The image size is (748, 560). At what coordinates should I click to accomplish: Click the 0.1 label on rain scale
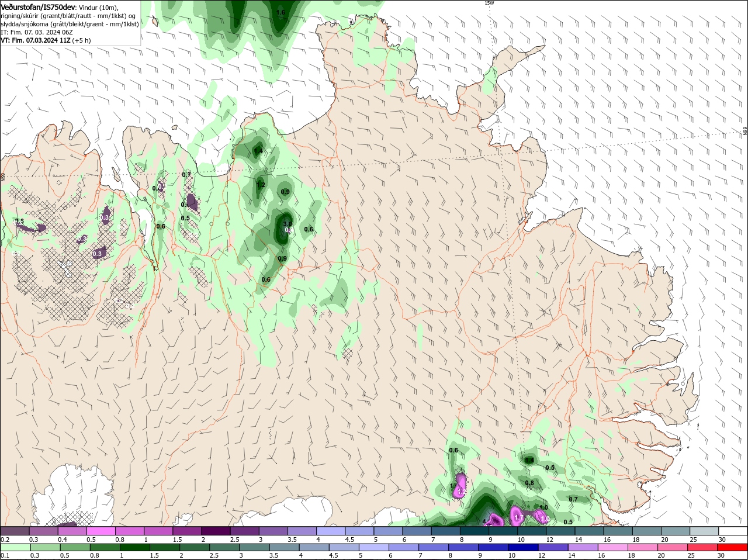[5, 555]
